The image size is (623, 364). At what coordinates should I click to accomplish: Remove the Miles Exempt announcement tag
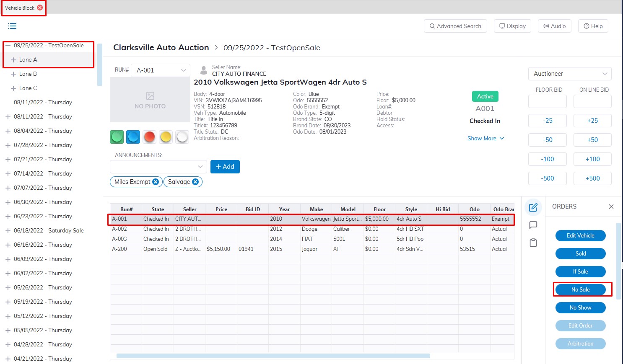pos(156,182)
